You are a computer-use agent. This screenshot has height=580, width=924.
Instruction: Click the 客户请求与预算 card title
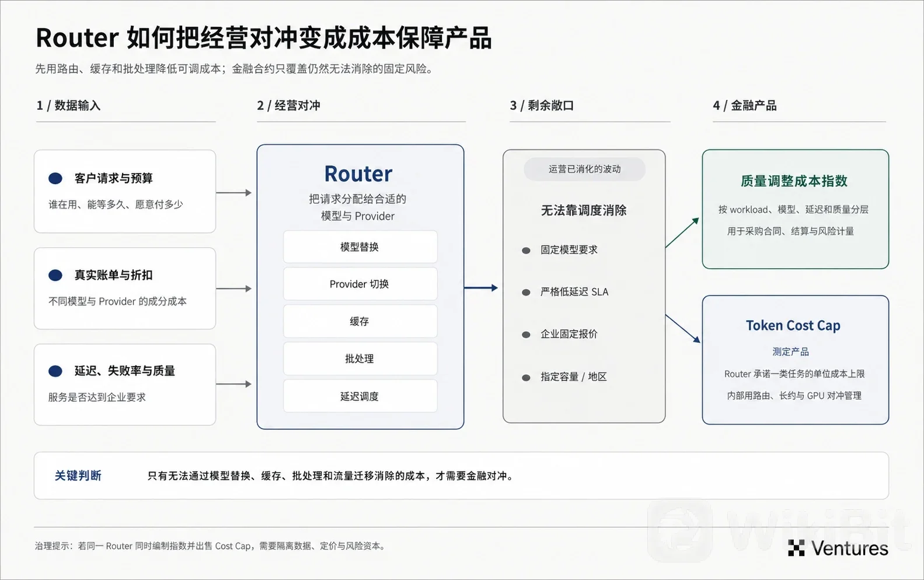(113, 178)
